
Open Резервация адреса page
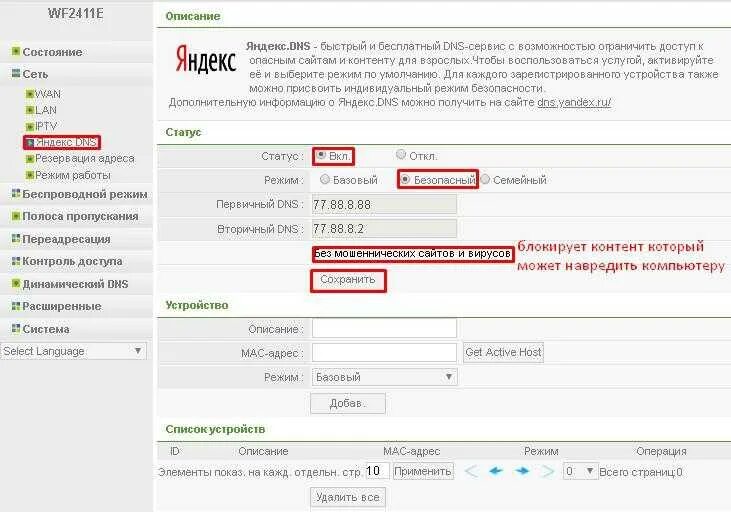[85, 159]
